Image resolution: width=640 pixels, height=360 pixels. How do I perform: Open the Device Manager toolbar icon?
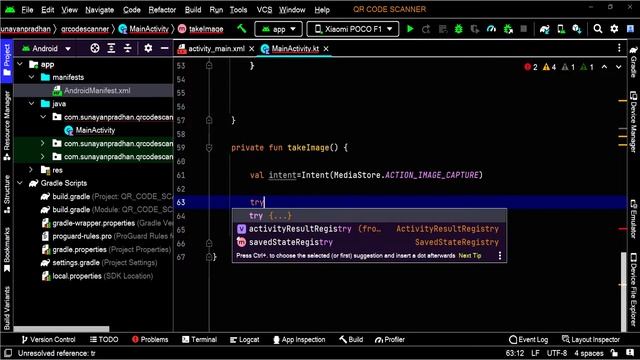tap(561, 29)
